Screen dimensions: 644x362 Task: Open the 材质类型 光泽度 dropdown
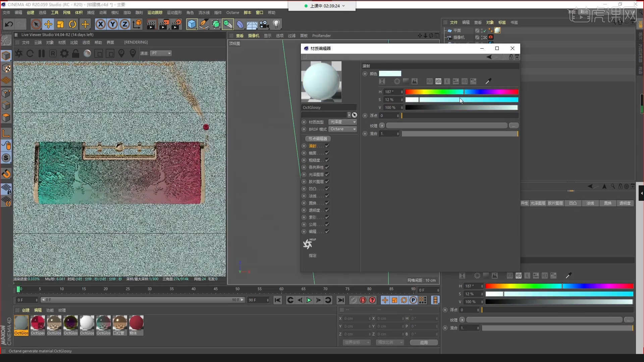click(342, 122)
